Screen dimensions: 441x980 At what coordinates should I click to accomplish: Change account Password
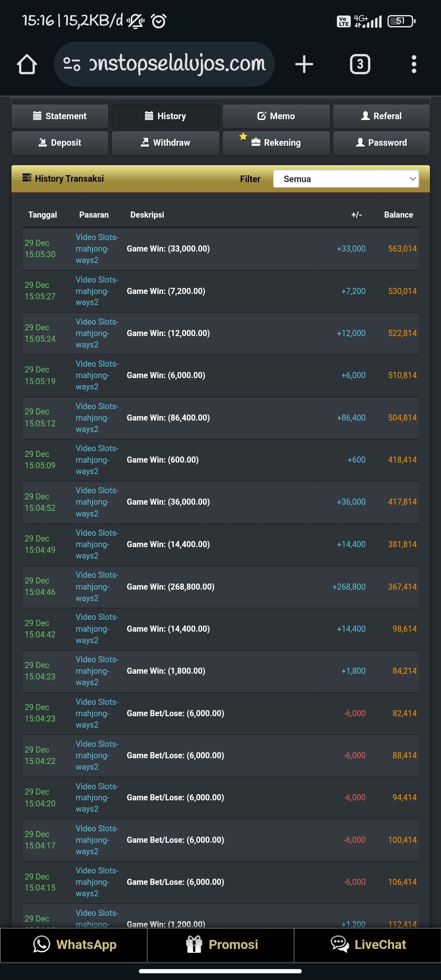381,143
